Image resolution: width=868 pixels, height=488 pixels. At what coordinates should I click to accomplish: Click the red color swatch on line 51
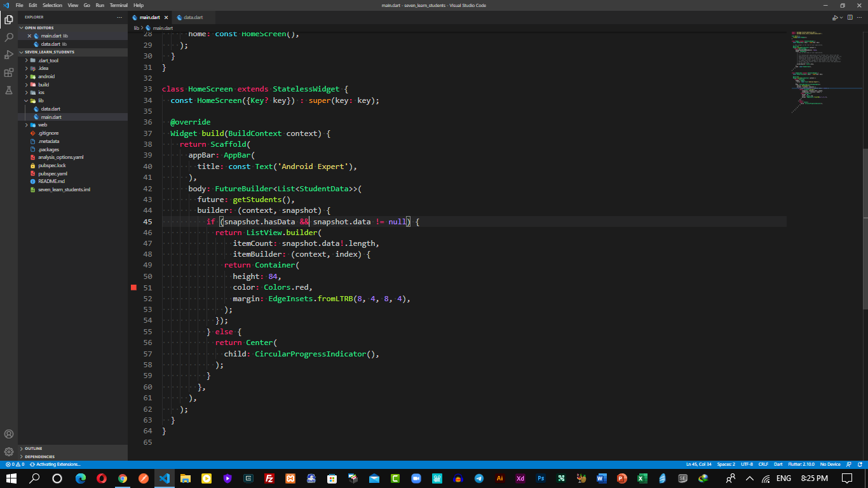click(134, 288)
